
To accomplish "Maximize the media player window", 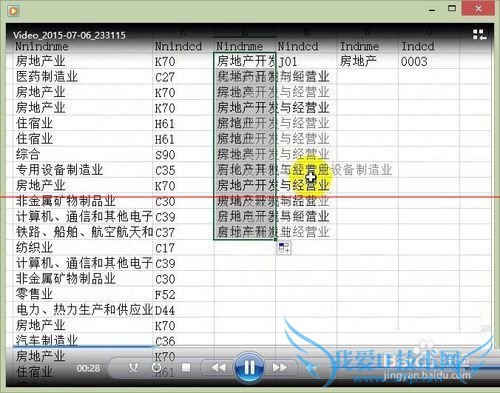I will (452, 9).
